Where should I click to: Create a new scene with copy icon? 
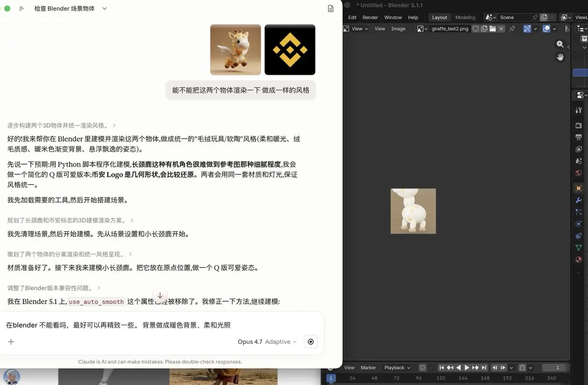544,18
